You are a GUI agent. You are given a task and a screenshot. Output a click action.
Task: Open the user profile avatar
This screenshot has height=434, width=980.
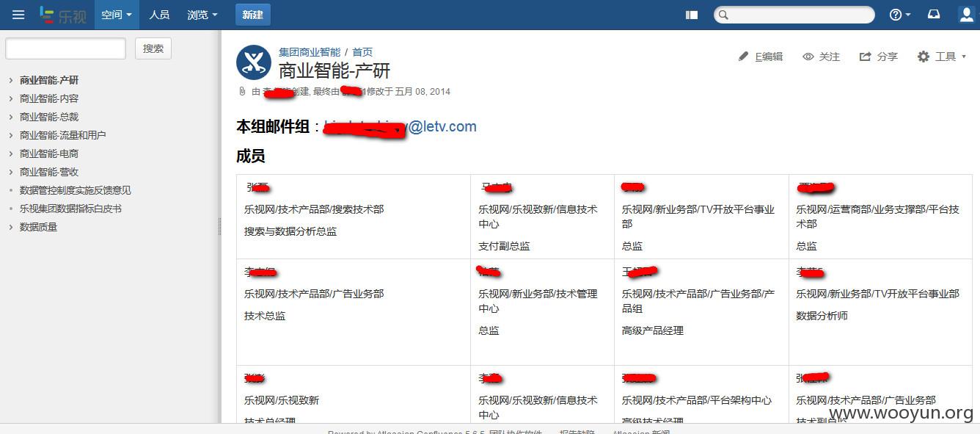[966, 15]
